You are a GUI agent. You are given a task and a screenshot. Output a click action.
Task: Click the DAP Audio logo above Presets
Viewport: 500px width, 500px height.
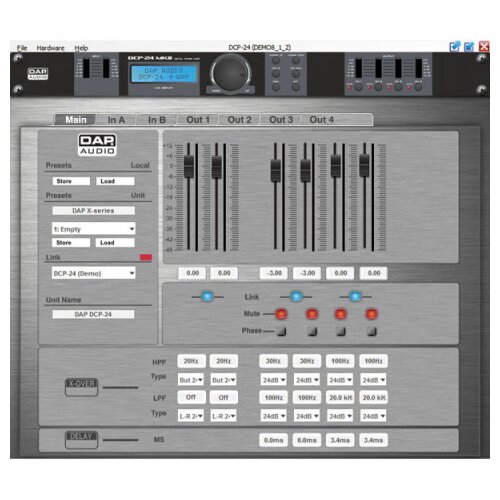click(x=97, y=145)
